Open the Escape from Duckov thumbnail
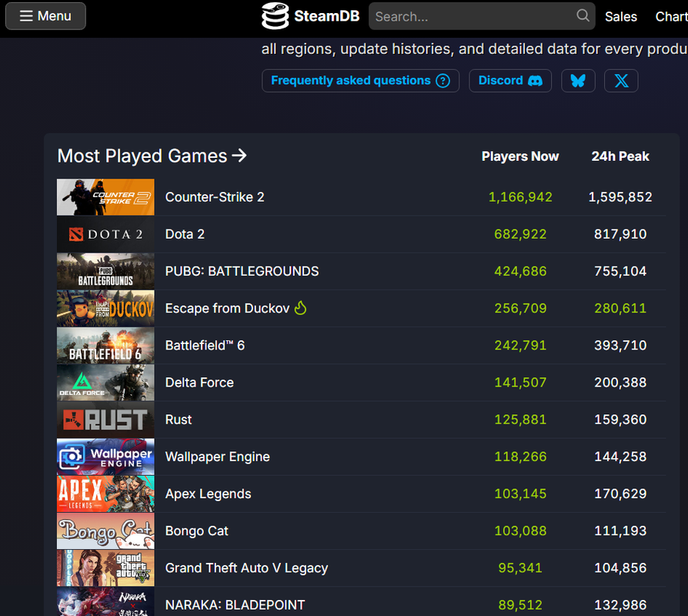688x616 pixels. 105,309
